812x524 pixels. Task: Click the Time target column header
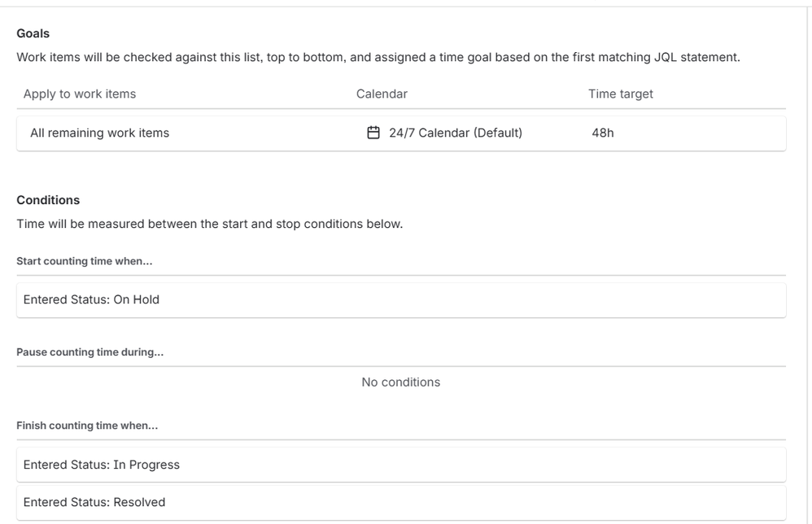point(621,94)
